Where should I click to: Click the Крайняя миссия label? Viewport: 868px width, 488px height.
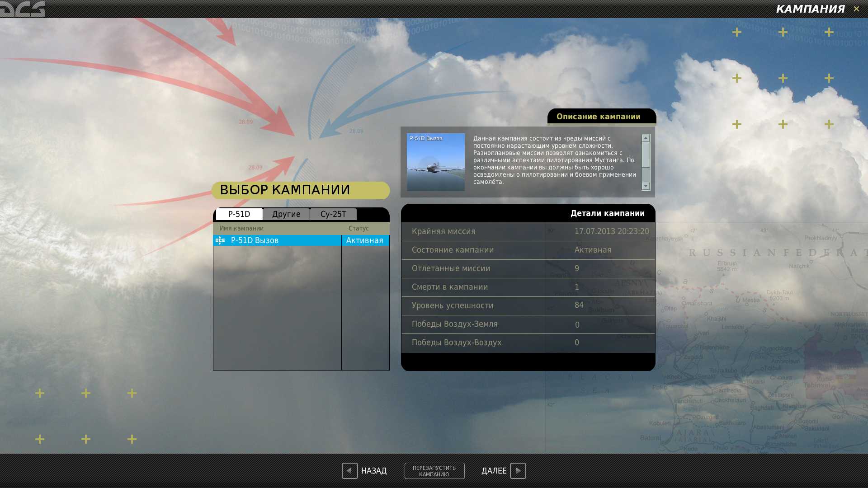click(443, 231)
